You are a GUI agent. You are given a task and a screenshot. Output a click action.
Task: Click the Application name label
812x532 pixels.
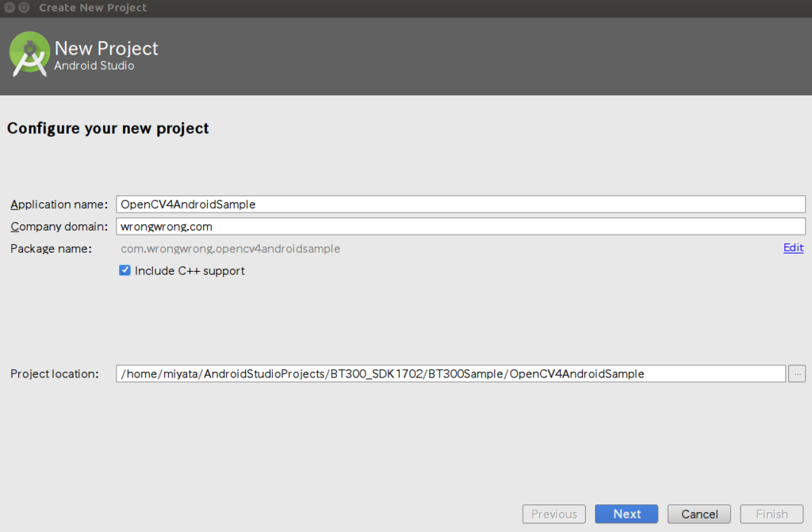coord(59,204)
